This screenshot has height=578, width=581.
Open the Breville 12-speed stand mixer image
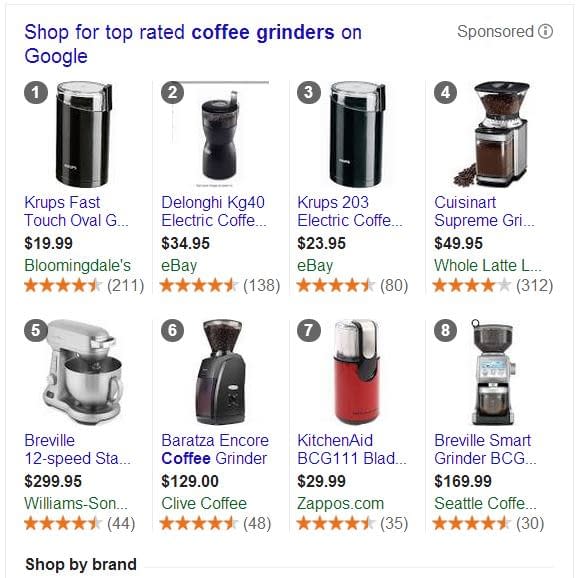pos(82,372)
